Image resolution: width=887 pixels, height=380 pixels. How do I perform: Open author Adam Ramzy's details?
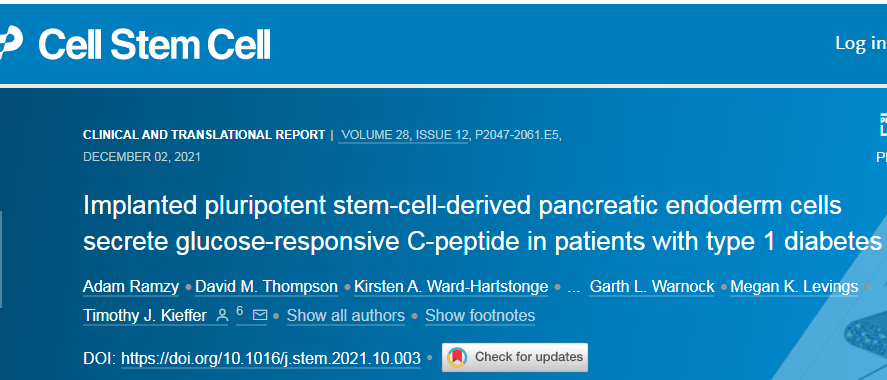[x=131, y=287]
